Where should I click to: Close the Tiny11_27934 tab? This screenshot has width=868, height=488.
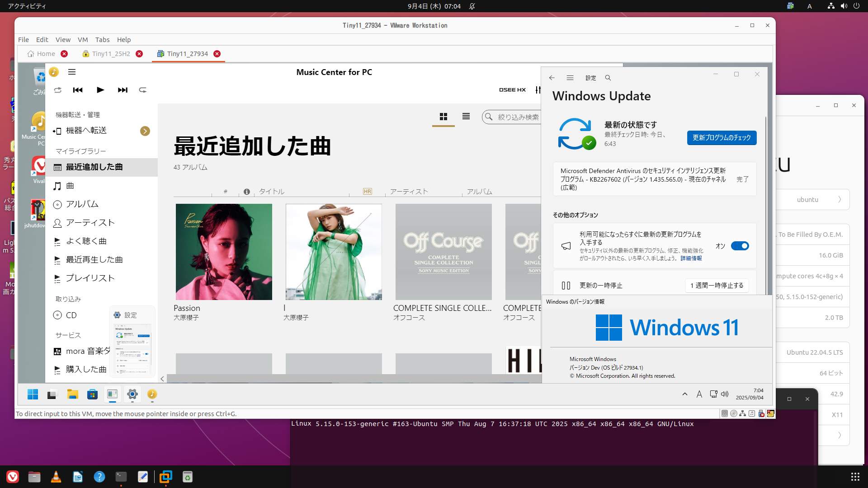[217, 54]
